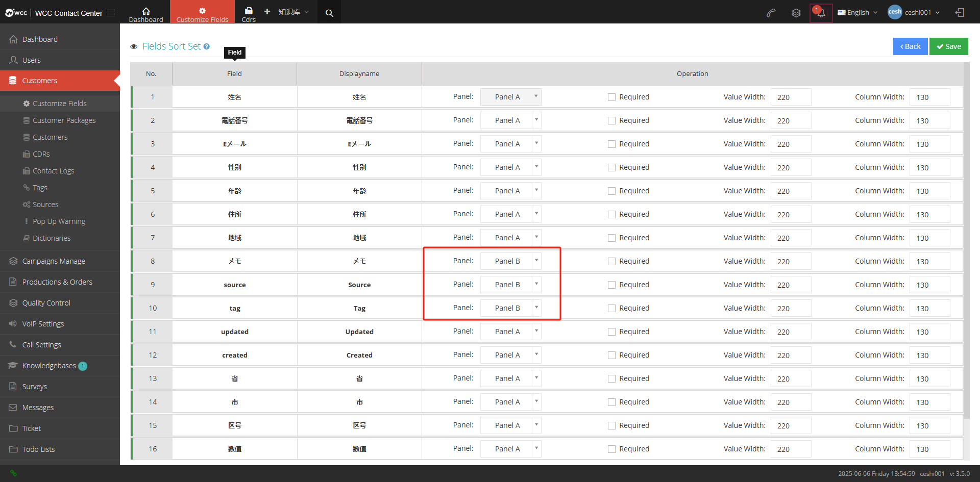Image resolution: width=980 pixels, height=482 pixels.
Task: Click the eye icon beside Fields Sort Set
Action: (134, 46)
